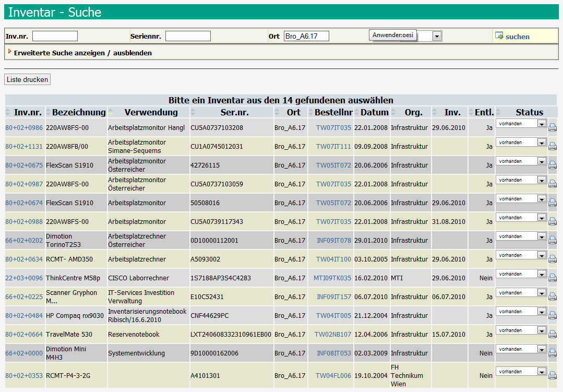Open the dropdown next to the Ort field
Screen dimensions: 563x392
pyautogui.click(x=437, y=36)
